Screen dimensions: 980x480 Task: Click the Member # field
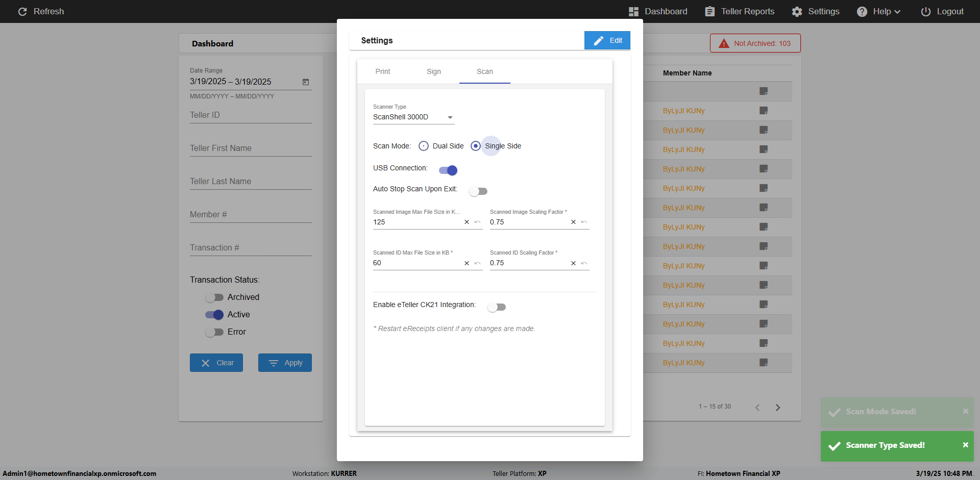tap(251, 215)
